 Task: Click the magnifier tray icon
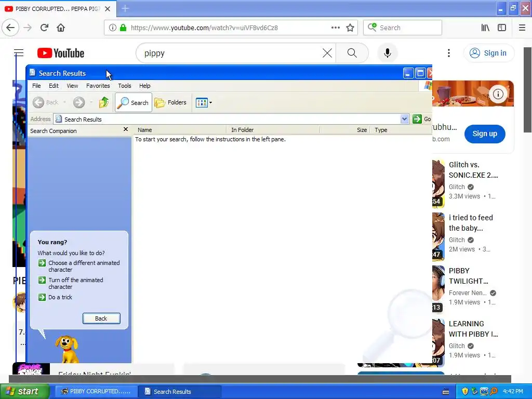[494, 391]
